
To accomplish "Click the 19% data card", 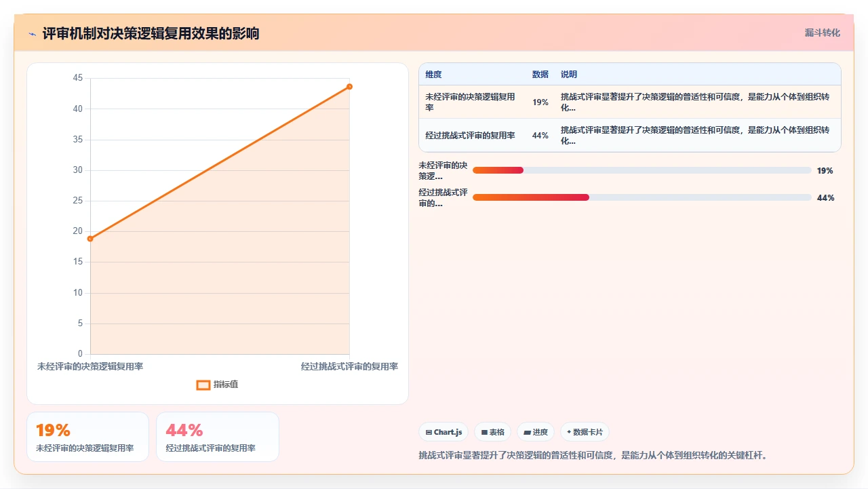I will [87, 437].
